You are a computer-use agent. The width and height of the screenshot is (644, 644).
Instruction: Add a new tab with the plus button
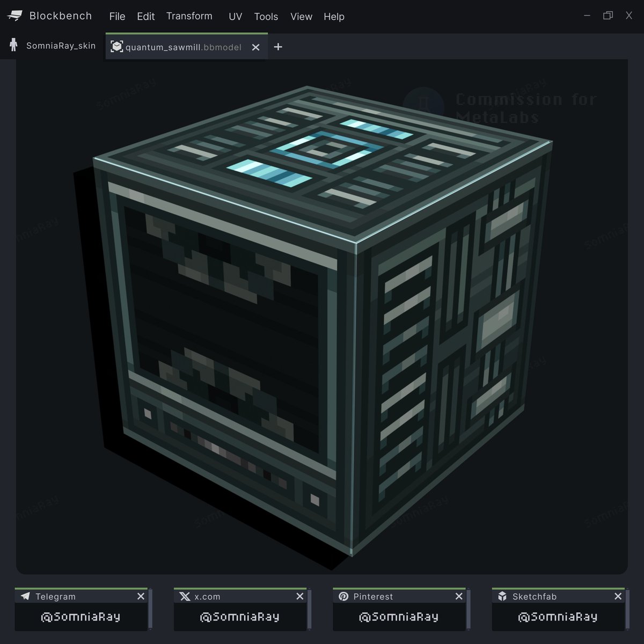coord(278,47)
